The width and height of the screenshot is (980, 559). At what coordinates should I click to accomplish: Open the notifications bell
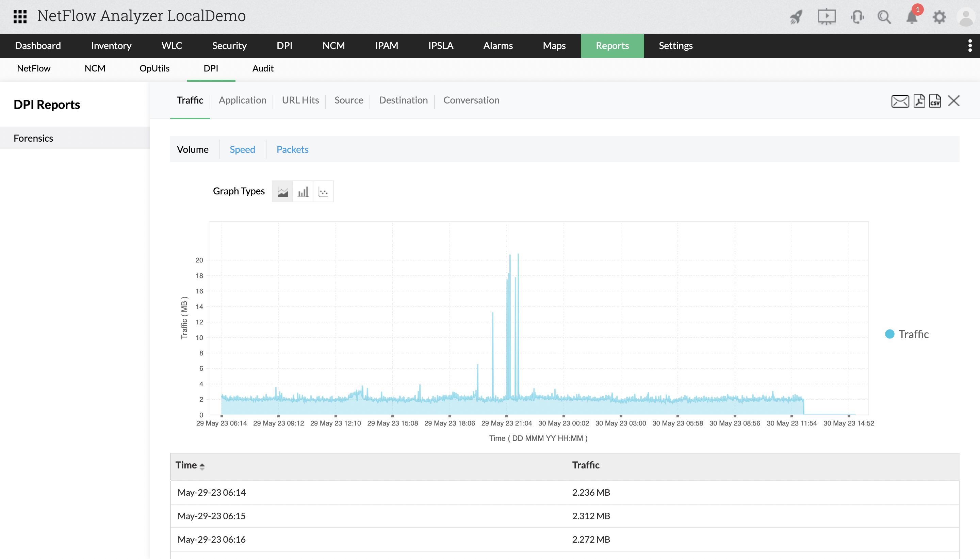click(912, 17)
